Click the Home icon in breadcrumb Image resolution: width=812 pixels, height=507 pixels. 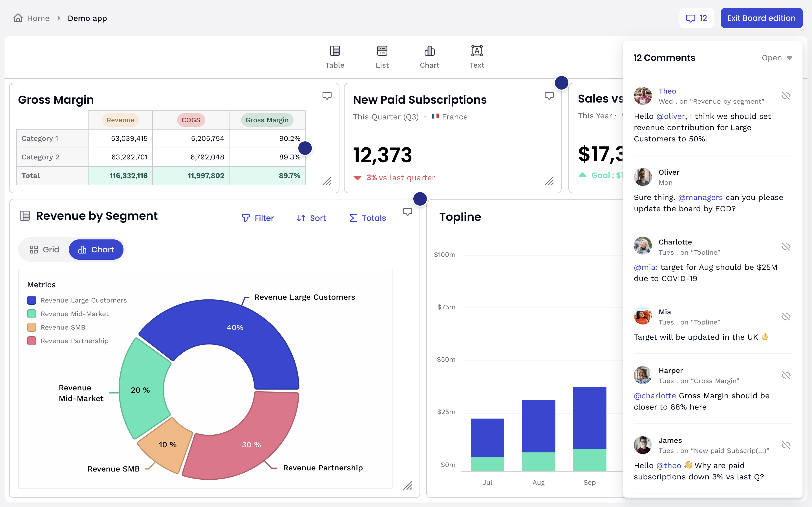[18, 18]
